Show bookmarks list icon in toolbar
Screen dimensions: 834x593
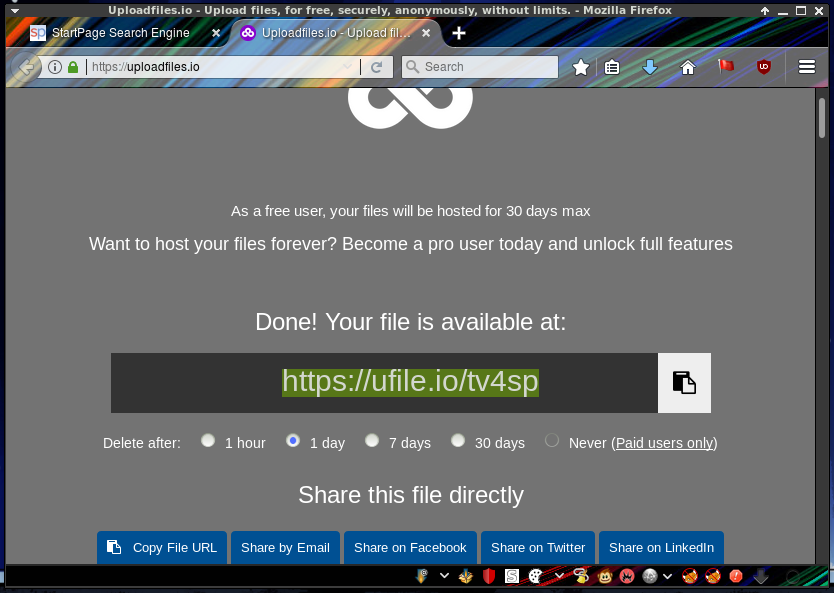[x=612, y=67]
